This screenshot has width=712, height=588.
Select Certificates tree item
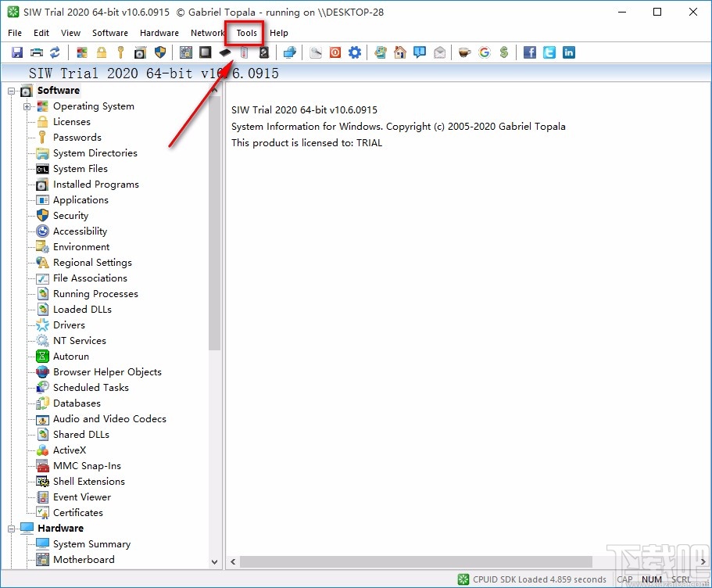tap(78, 513)
